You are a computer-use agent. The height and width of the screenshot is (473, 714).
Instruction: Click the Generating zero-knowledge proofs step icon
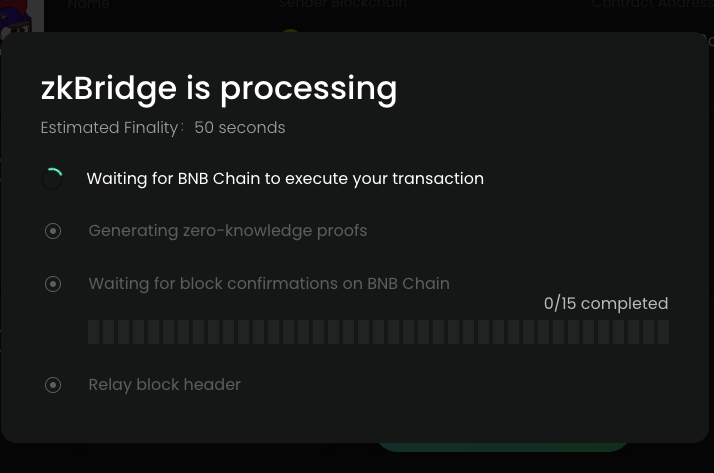[x=53, y=231]
